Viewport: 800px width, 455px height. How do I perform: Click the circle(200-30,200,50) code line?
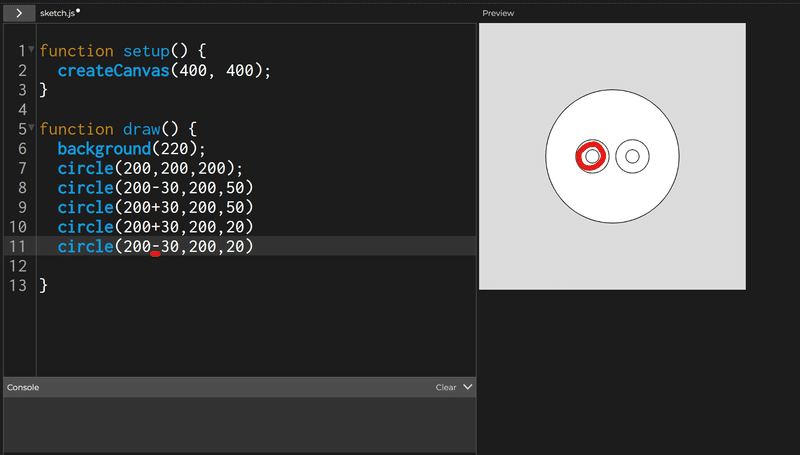pos(155,188)
